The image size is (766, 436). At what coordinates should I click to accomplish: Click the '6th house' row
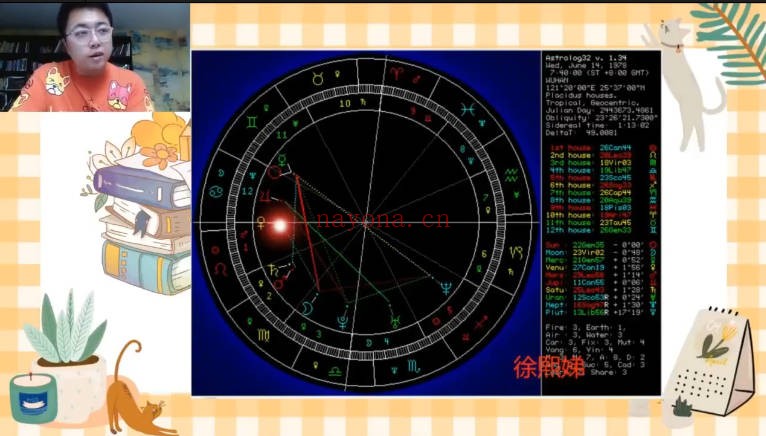point(603,185)
